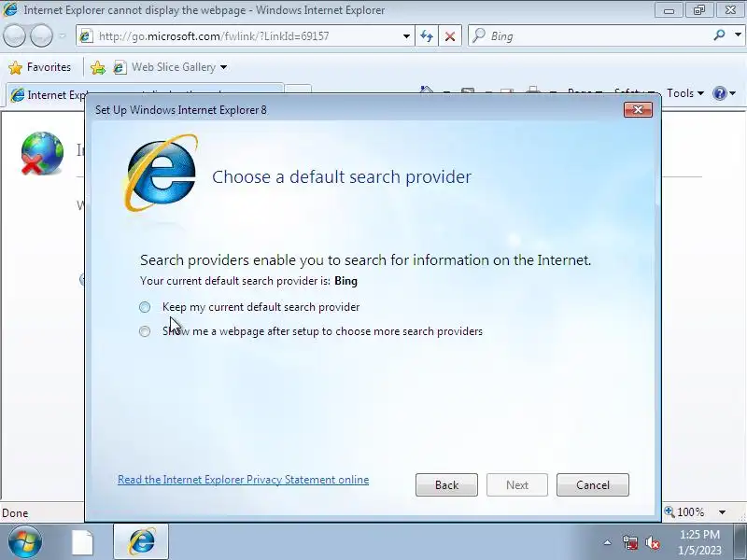Image resolution: width=747 pixels, height=560 pixels.
Task: Click the Cancel button in setup dialog
Action: [x=593, y=484]
